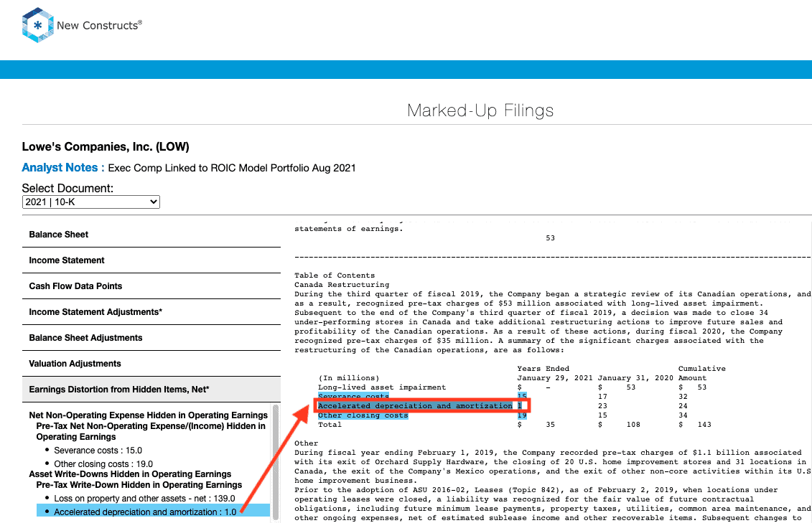Click Asset Write-Downs Hidden in Operating Earnings heading
812x523 pixels.
click(130, 473)
